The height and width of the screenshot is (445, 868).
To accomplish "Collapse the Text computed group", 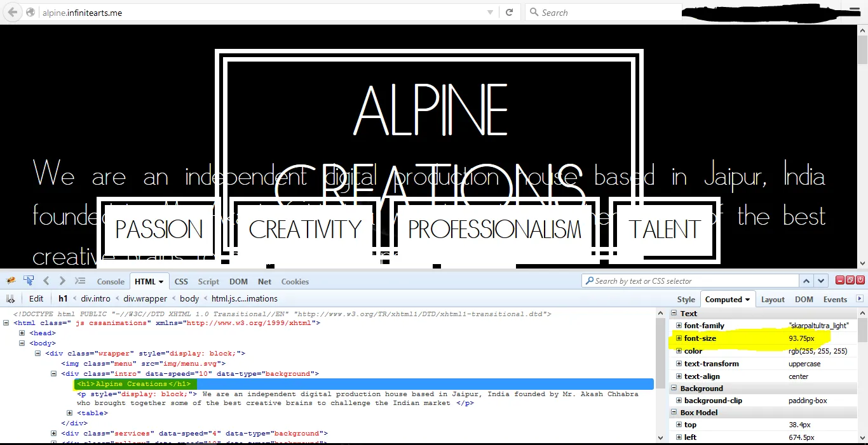I will pos(674,313).
